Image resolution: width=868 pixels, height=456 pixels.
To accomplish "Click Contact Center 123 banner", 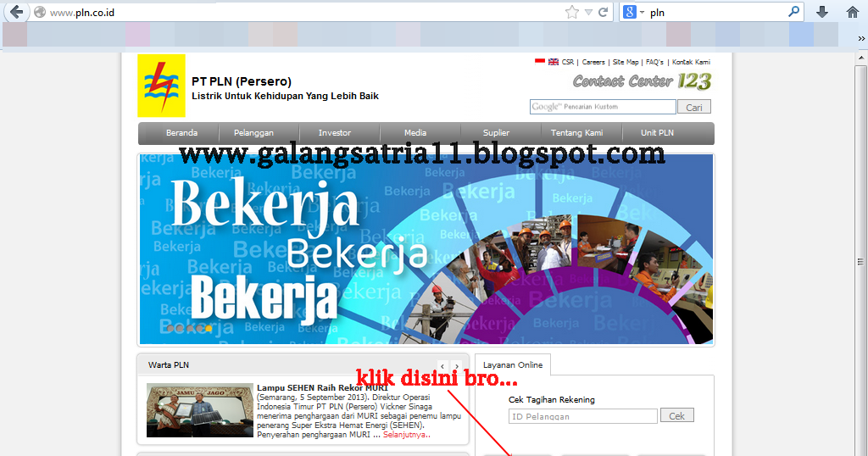I will pyautogui.click(x=643, y=81).
